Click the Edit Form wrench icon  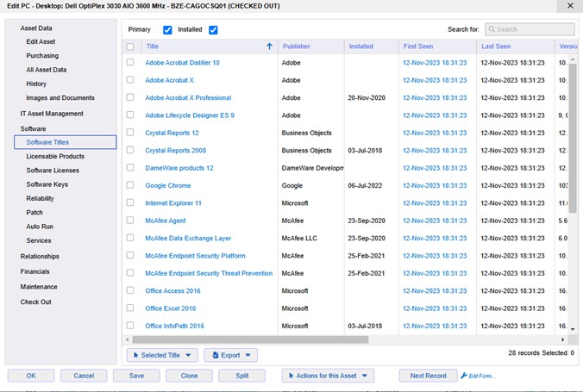[x=464, y=376]
